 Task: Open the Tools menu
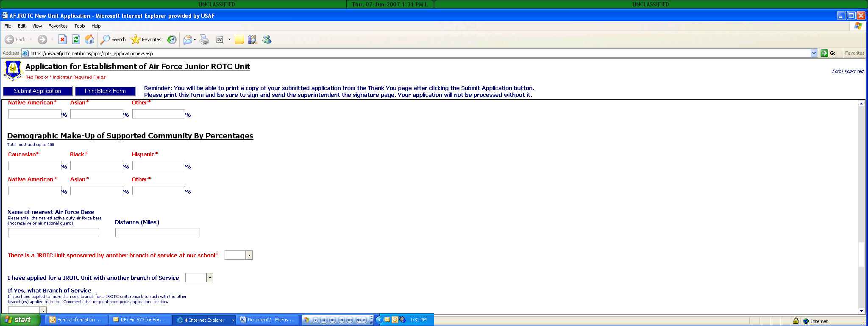[79, 26]
